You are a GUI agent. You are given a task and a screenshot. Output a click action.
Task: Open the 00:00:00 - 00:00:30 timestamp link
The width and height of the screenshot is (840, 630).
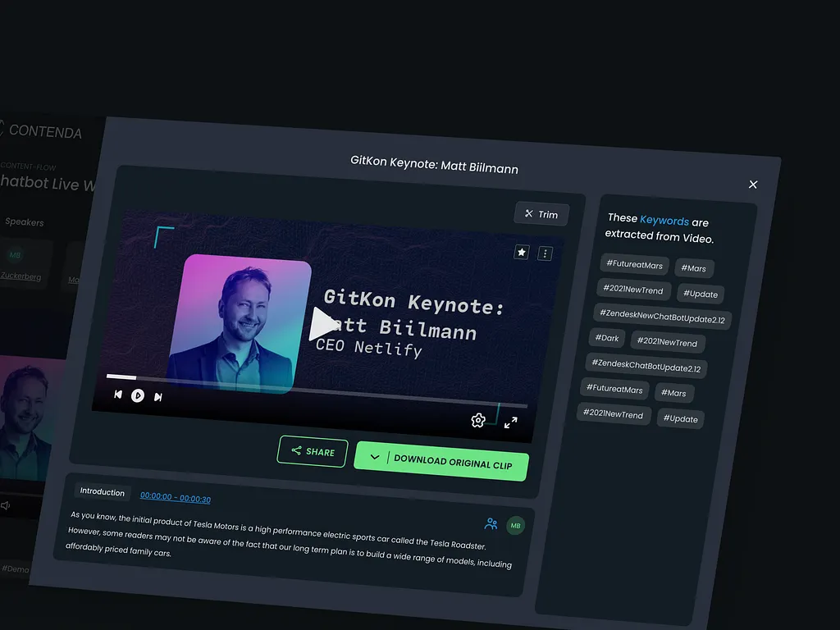(x=175, y=497)
